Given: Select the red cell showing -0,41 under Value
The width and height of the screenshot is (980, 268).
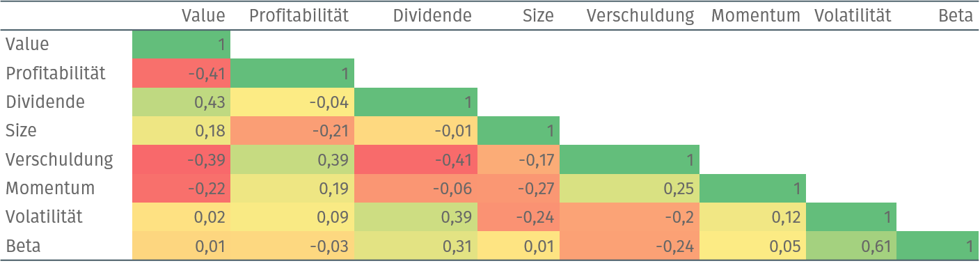Looking at the screenshot, I should [x=181, y=73].
